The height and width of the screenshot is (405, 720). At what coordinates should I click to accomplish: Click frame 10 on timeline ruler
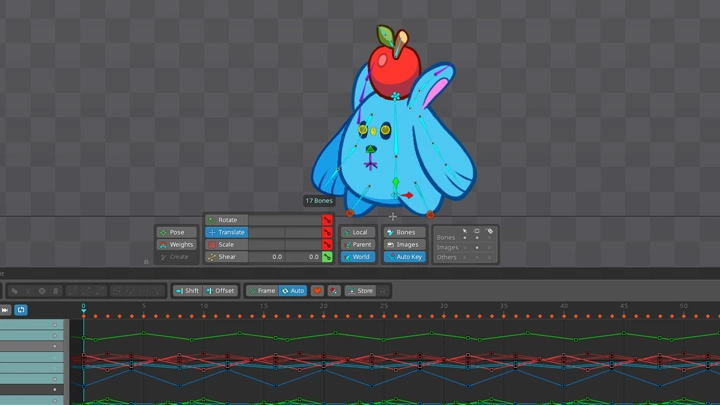204,306
